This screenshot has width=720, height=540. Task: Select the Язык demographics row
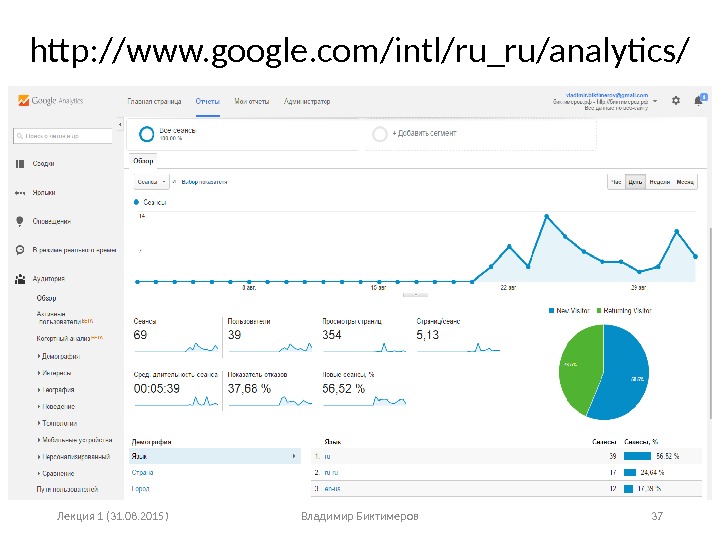click(215, 456)
